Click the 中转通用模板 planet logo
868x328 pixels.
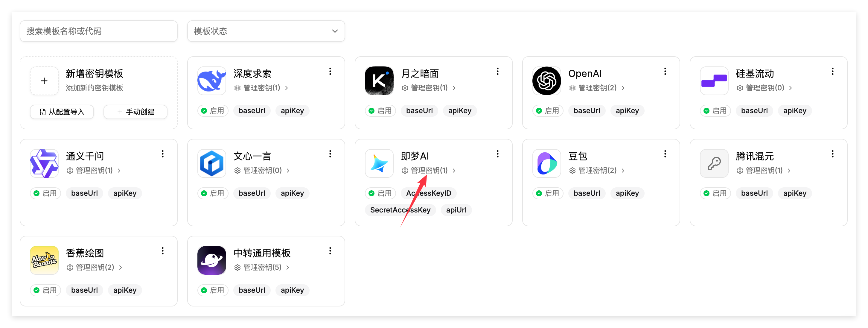point(211,260)
